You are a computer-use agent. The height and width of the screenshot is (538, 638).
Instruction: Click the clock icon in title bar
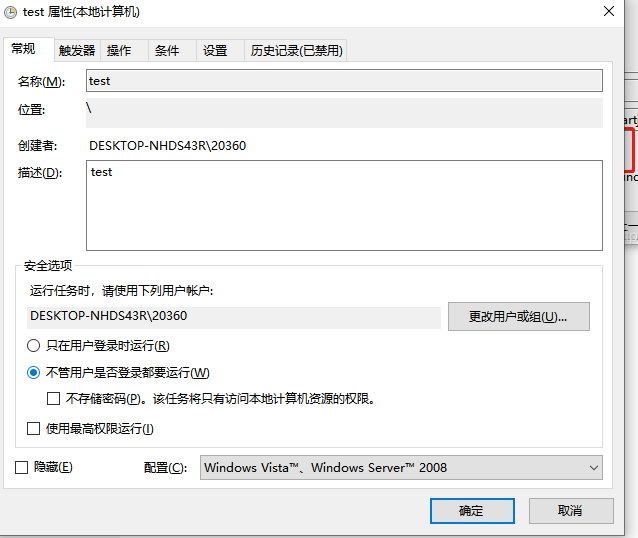click(11, 13)
